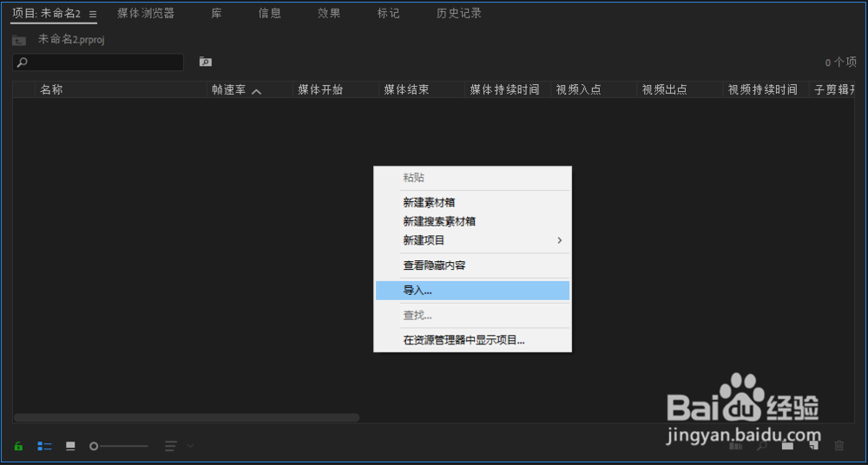
Task: Choose 新建素材箱 from context menu
Action: (x=473, y=203)
